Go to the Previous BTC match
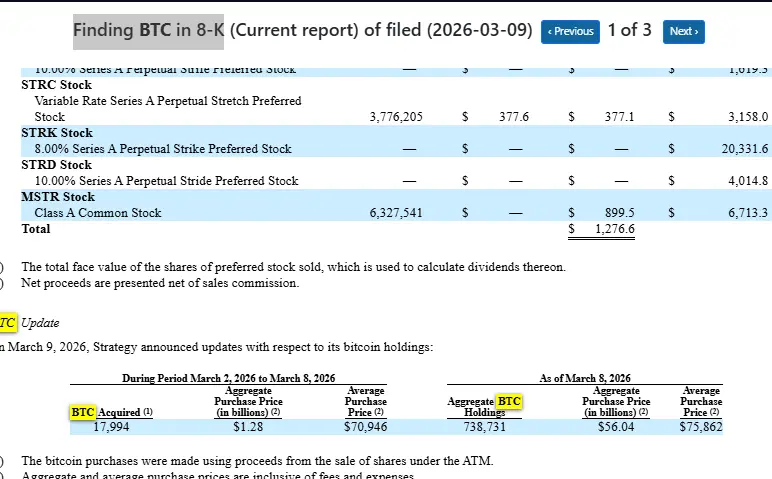 pyautogui.click(x=570, y=32)
